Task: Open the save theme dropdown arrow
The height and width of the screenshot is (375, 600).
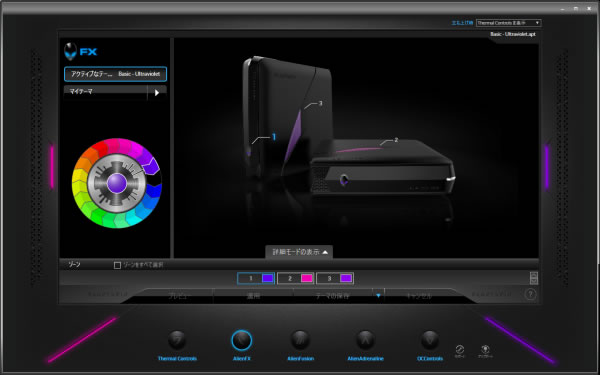Action: [378, 296]
